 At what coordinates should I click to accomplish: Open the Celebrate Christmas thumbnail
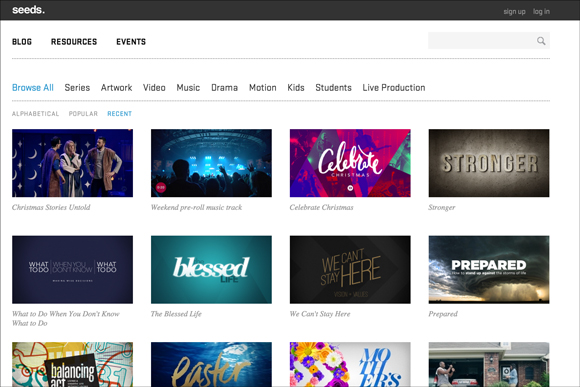point(350,163)
